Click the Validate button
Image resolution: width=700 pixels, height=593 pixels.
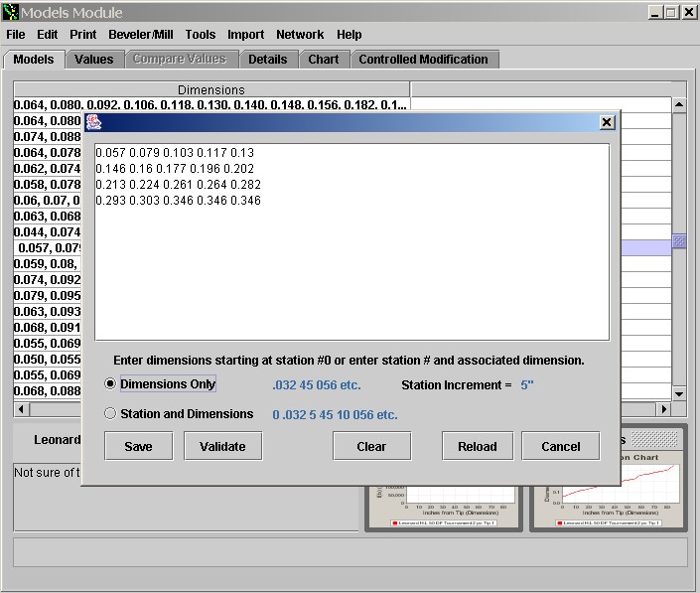coord(222,446)
